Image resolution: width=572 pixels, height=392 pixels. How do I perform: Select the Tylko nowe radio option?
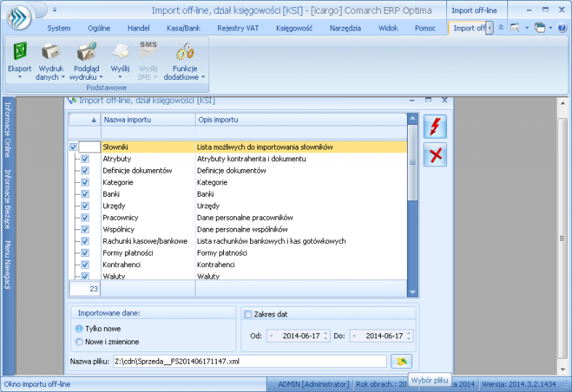[79, 329]
